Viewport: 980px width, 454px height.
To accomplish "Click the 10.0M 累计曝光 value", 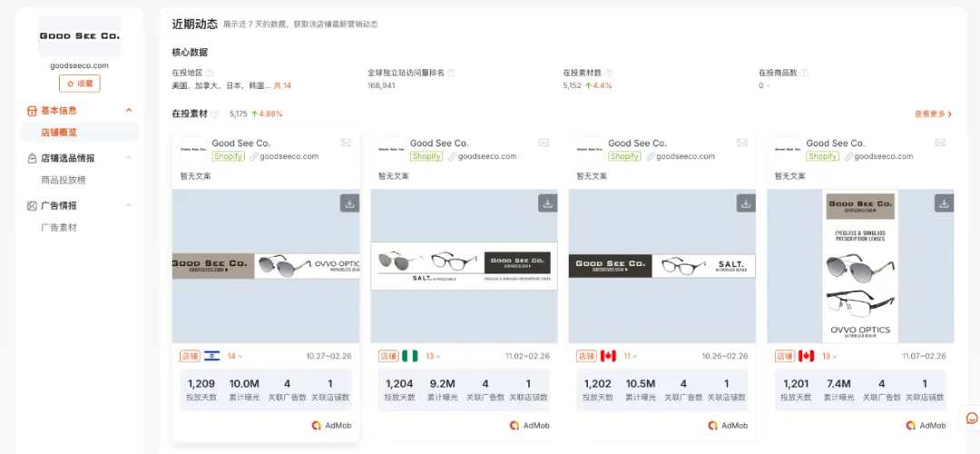I will click(x=244, y=384).
